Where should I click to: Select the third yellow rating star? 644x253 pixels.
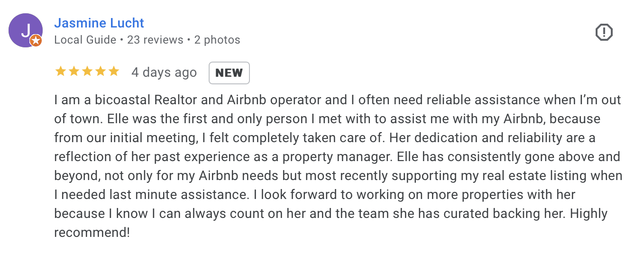[87, 72]
